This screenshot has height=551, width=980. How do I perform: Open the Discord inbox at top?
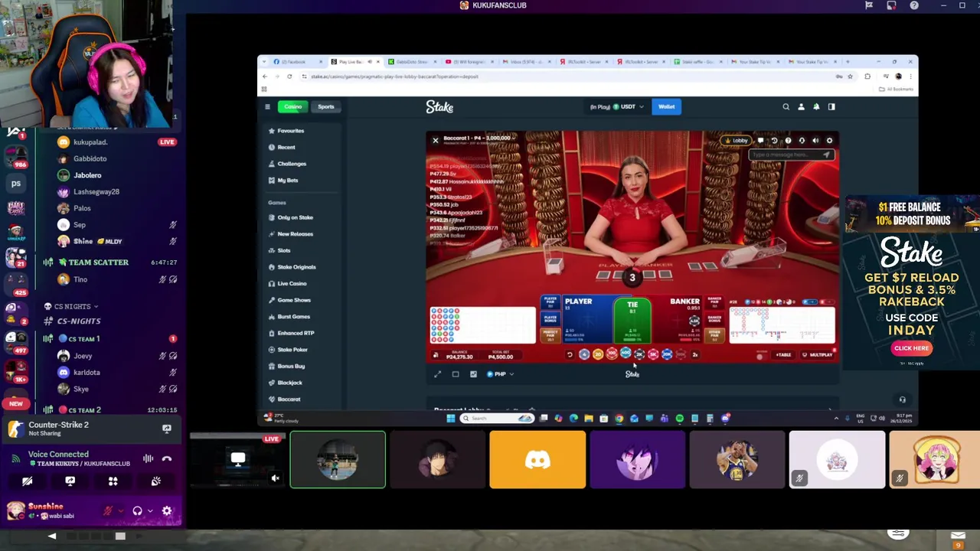[891, 5]
